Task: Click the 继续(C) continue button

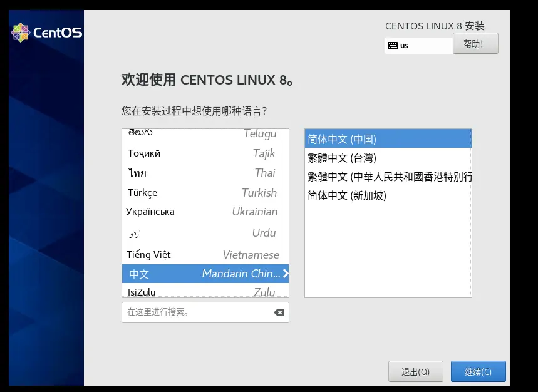Action: coord(478,371)
